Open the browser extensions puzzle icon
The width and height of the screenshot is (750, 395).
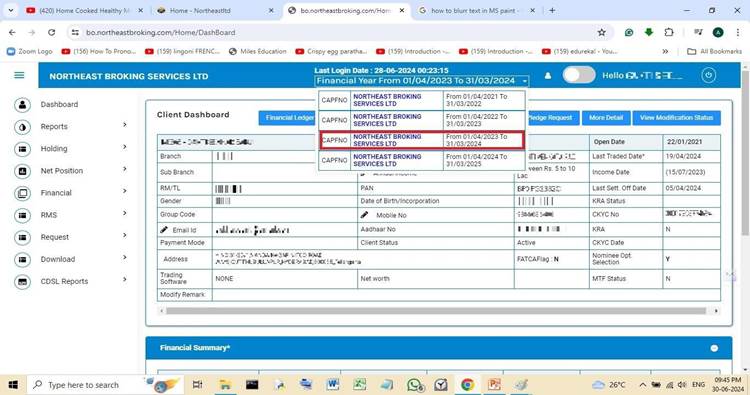pos(669,33)
